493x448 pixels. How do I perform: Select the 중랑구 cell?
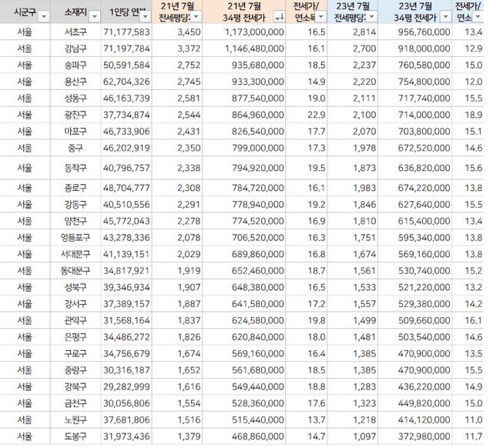coord(75,370)
